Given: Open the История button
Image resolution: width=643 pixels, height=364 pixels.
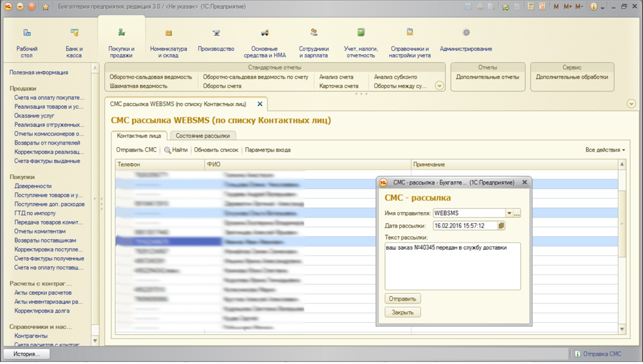Looking at the screenshot, I should [x=26, y=354].
